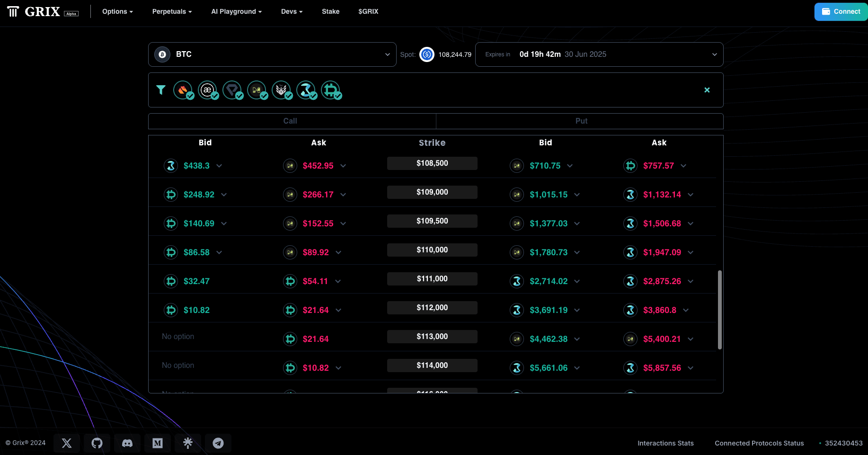This screenshot has width=868, height=455.
Task: Click the Telegram icon in the footer
Action: [218, 443]
